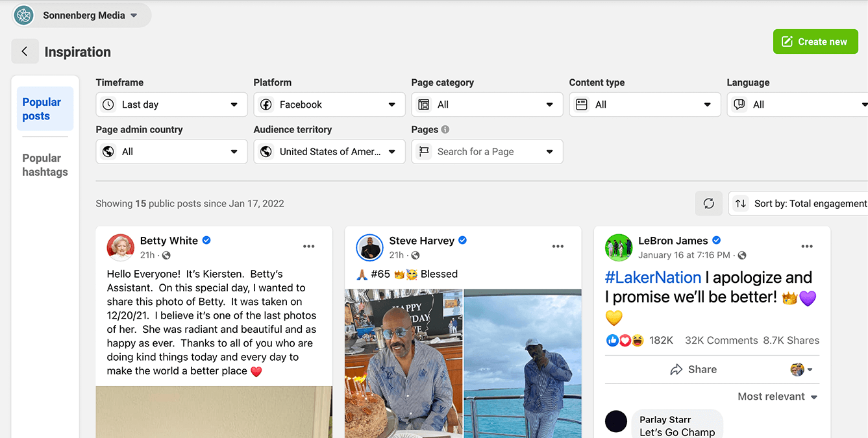868x438 pixels.
Task: Open Steve Harvey's birthday cake photo
Action: click(403, 363)
